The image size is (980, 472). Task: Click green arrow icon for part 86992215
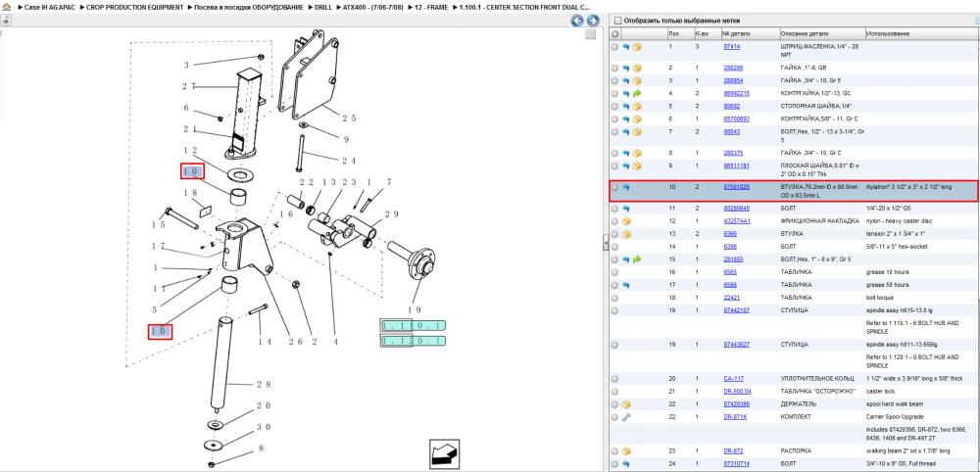[637, 93]
